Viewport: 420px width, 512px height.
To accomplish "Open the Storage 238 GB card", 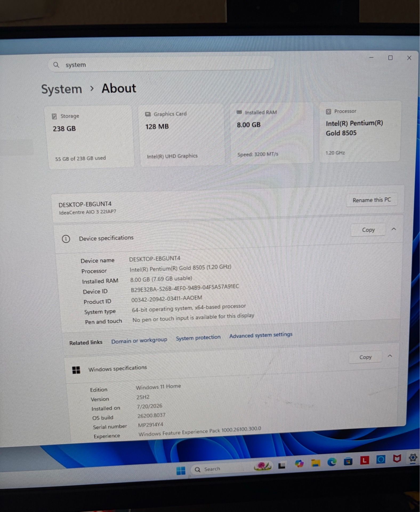I will 90,137.
